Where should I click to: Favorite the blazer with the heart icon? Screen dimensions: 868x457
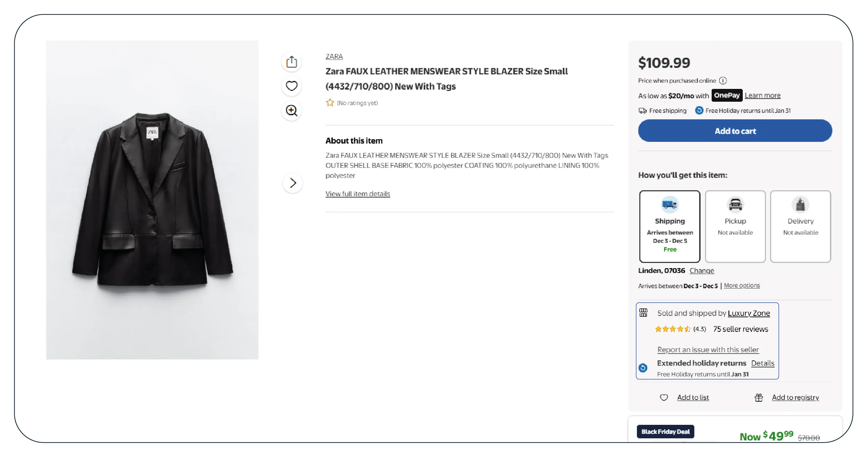(x=292, y=86)
